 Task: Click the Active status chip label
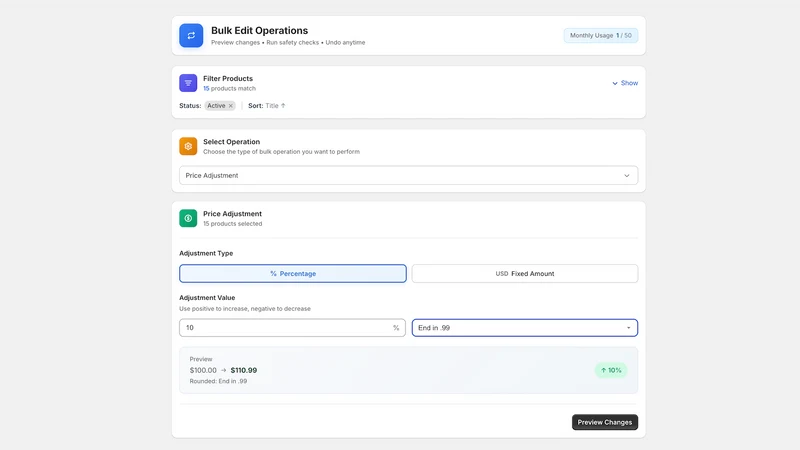[x=216, y=106]
